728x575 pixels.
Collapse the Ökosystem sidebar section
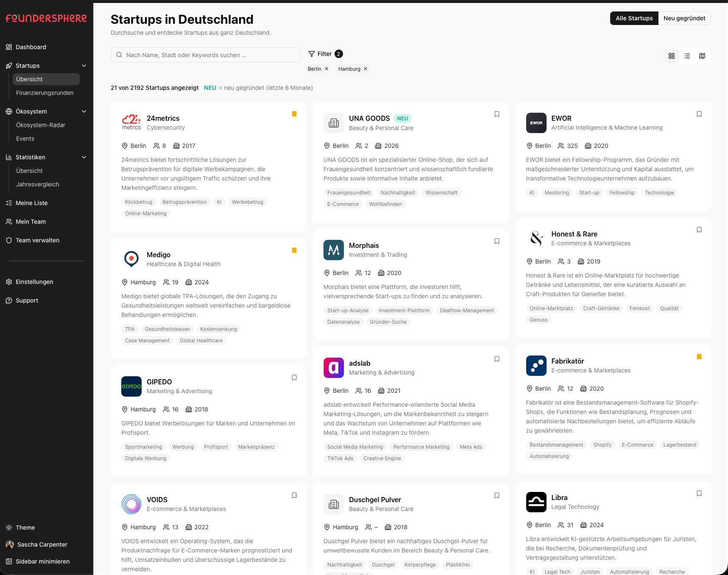point(84,111)
